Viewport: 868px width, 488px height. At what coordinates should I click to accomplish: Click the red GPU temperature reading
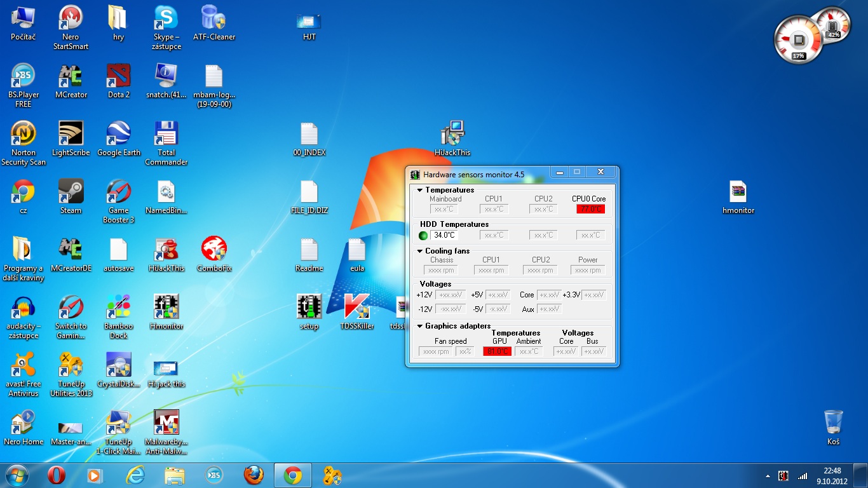point(497,351)
